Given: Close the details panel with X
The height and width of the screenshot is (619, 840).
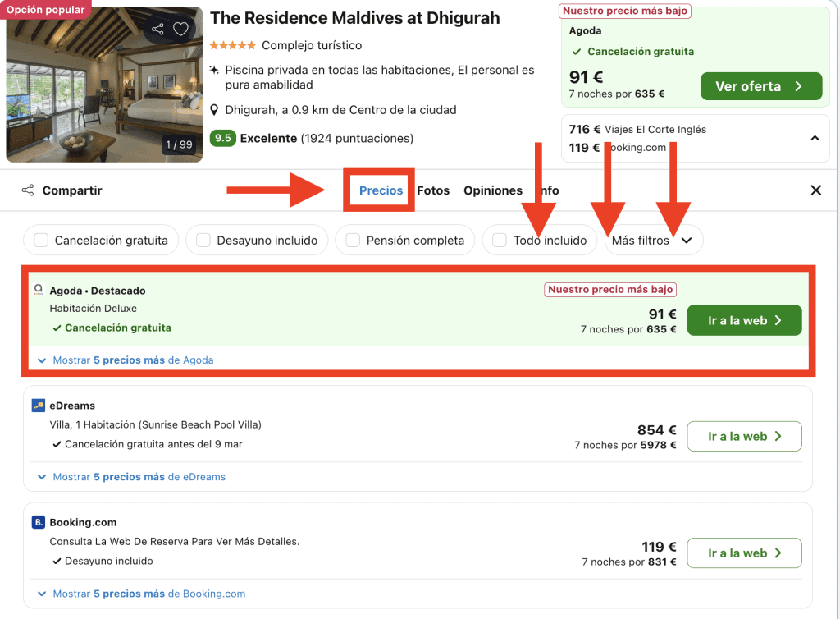Looking at the screenshot, I should point(815,190).
